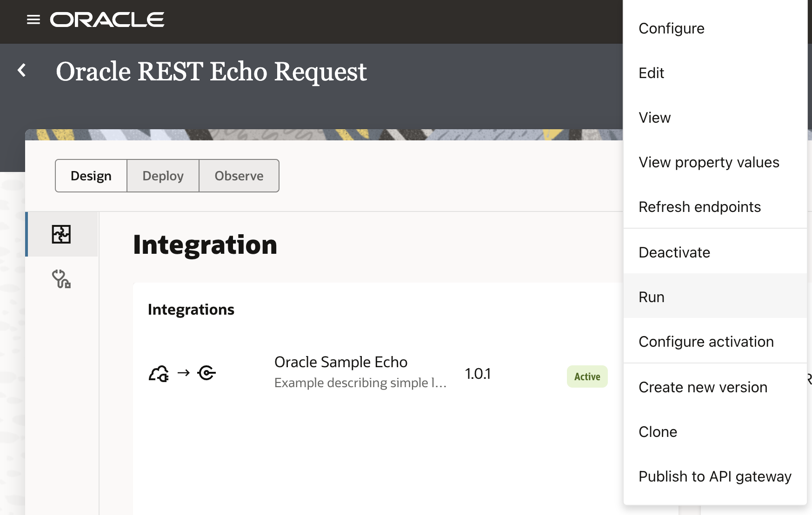Select the Integrations puzzle icon in sidebar
Screen dimensions: 812x515
tap(61, 234)
